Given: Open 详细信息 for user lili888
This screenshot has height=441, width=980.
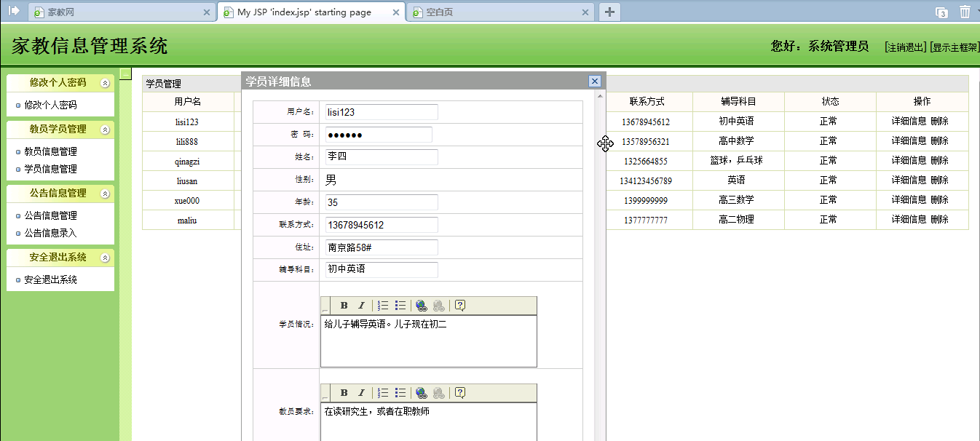Looking at the screenshot, I should (x=909, y=140).
